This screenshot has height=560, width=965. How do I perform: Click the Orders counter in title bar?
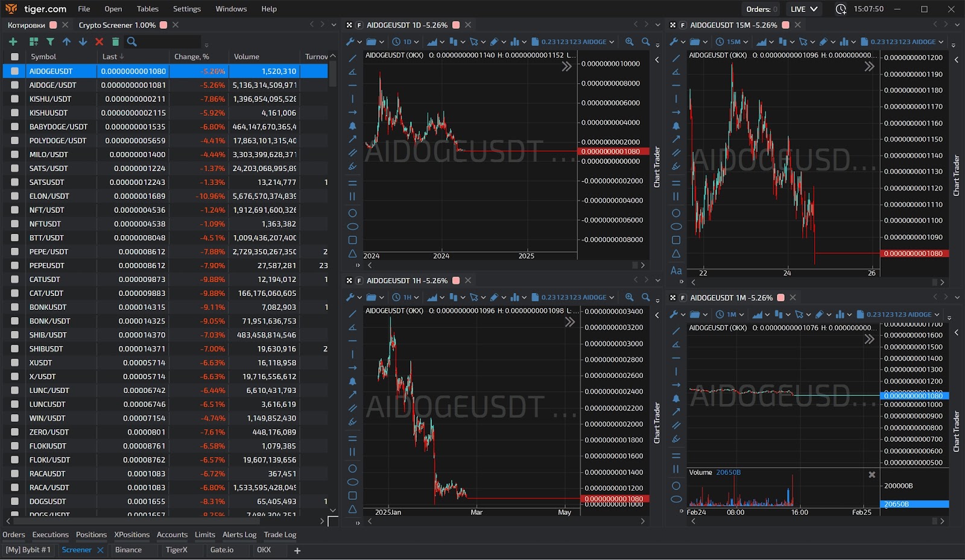click(761, 9)
